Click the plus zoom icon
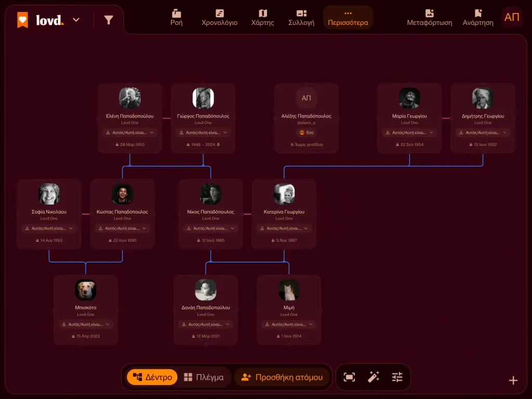This screenshot has width=532, height=399. (x=513, y=380)
